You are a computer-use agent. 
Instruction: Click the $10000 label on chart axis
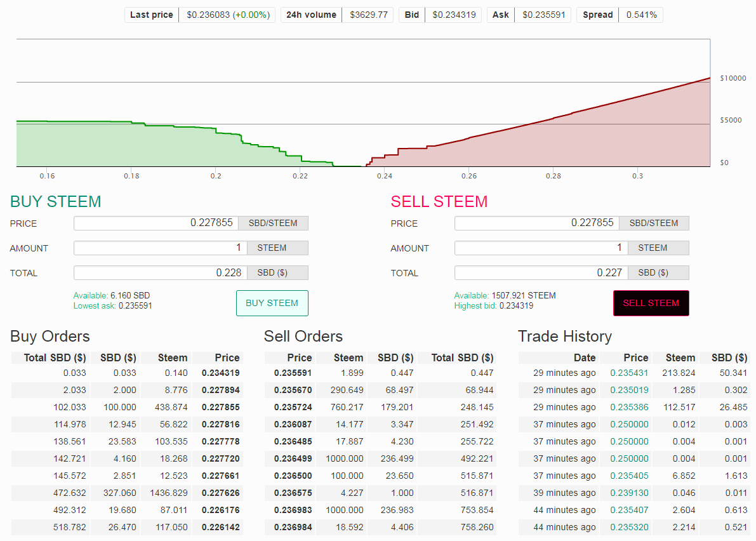tap(733, 78)
